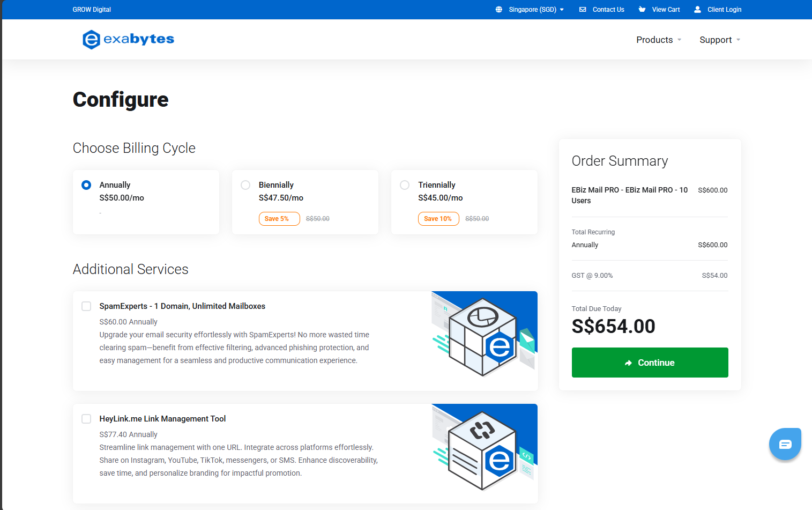Click the S$50.00/mo Annually price
This screenshot has height=510, width=812.
point(122,198)
